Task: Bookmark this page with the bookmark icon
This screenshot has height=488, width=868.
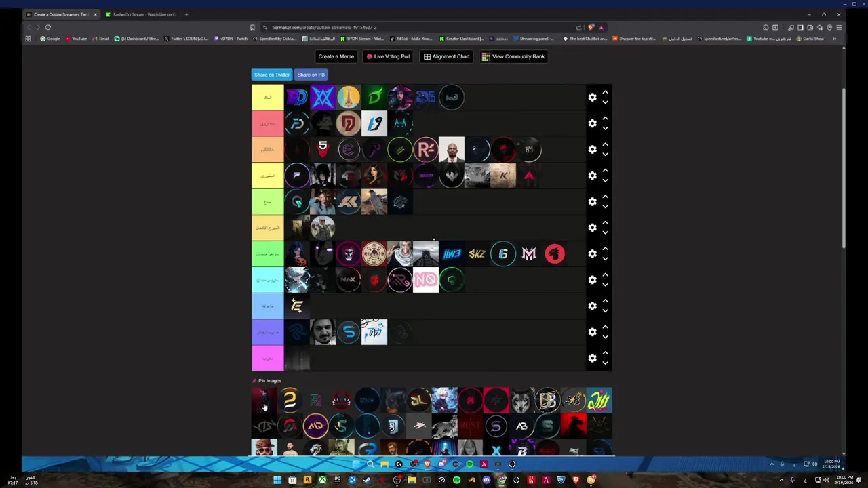Action: tap(252, 27)
